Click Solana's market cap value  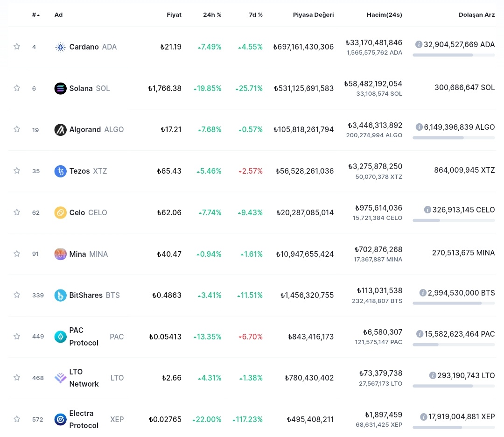pos(304,88)
